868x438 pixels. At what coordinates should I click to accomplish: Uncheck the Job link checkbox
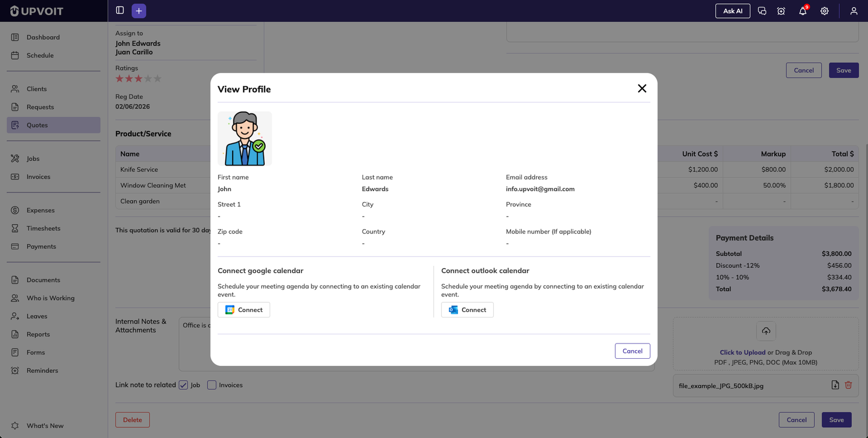click(x=183, y=385)
